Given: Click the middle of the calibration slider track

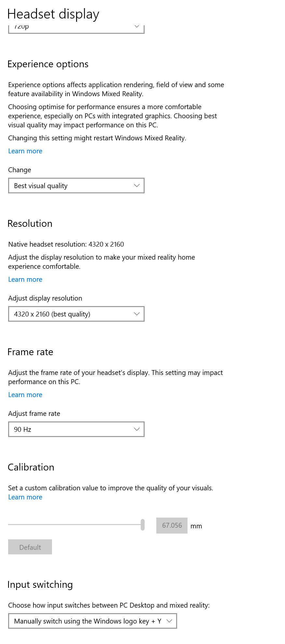Looking at the screenshot, I should [x=75, y=524].
